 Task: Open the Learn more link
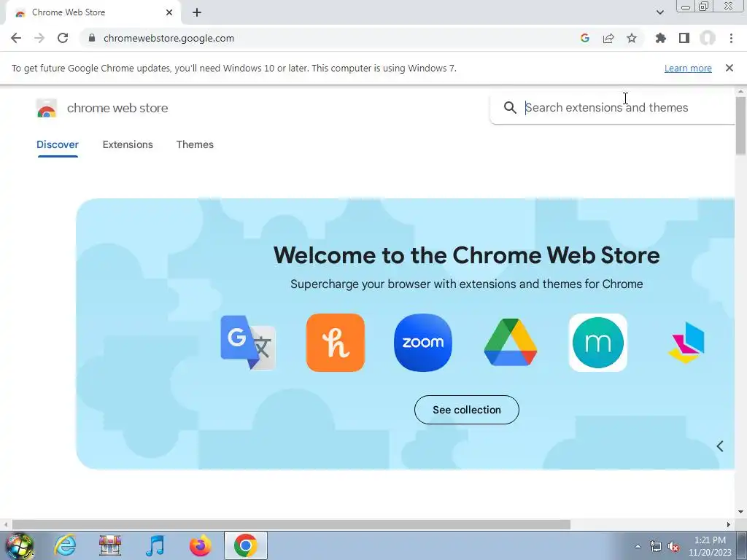point(688,68)
